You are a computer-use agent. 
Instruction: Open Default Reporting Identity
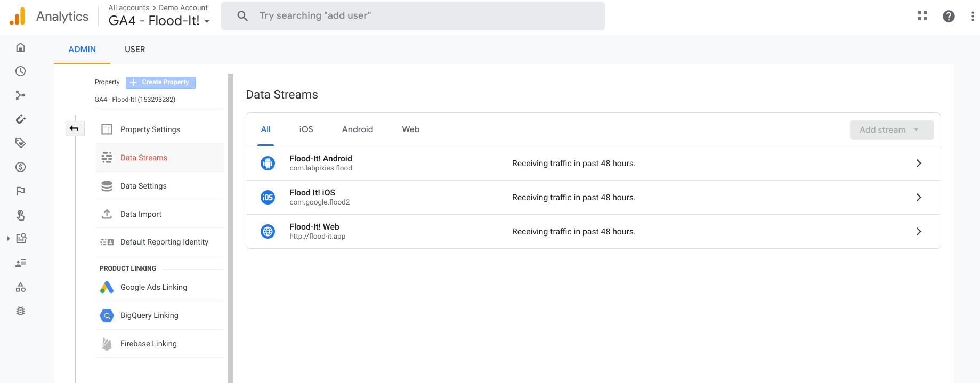pos(160,242)
